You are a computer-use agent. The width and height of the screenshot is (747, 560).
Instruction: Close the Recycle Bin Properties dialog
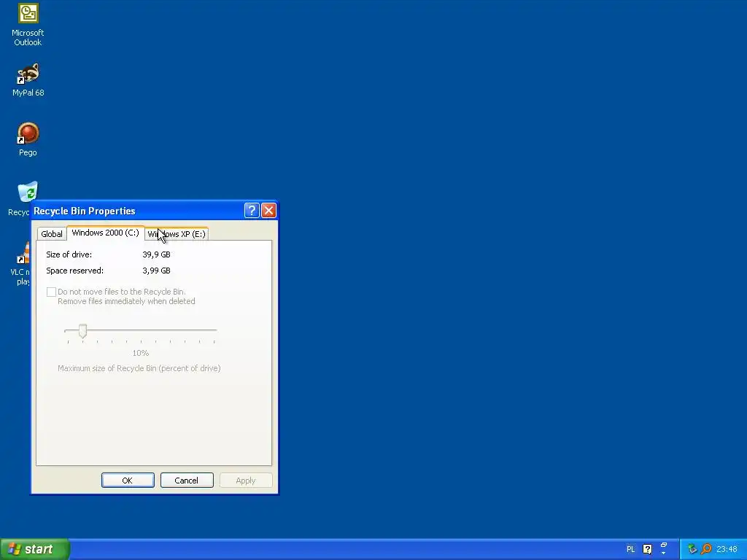click(x=268, y=211)
